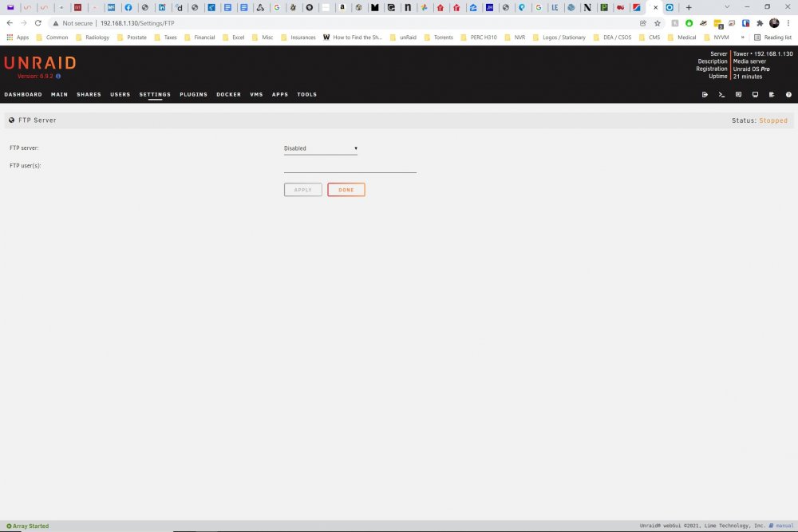Open the Apps menu in Unraid

click(280, 95)
